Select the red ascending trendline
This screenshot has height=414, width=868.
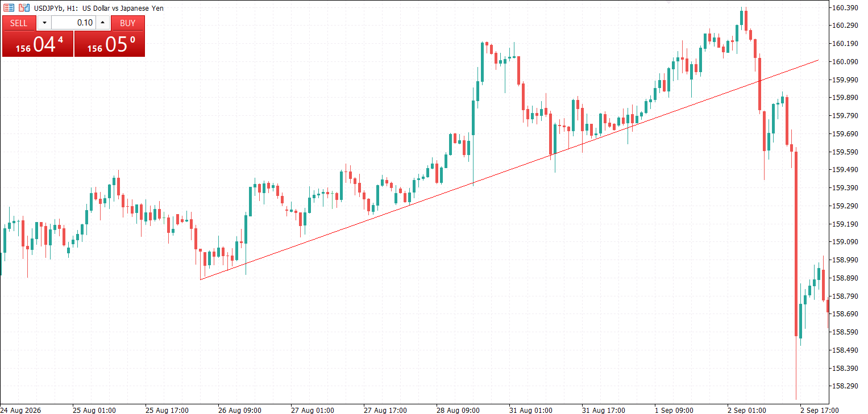(x=509, y=169)
